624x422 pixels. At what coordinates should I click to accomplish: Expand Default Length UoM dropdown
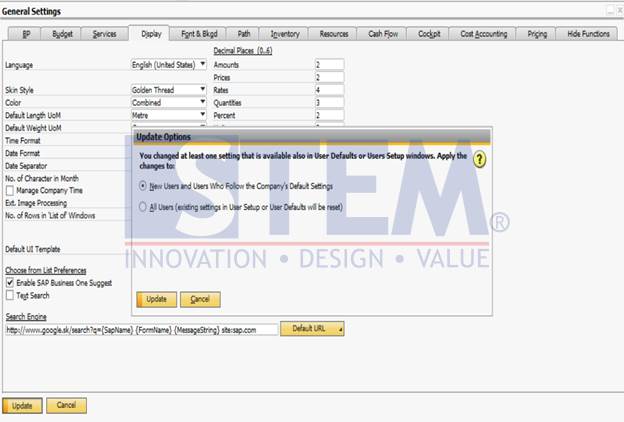169,115
